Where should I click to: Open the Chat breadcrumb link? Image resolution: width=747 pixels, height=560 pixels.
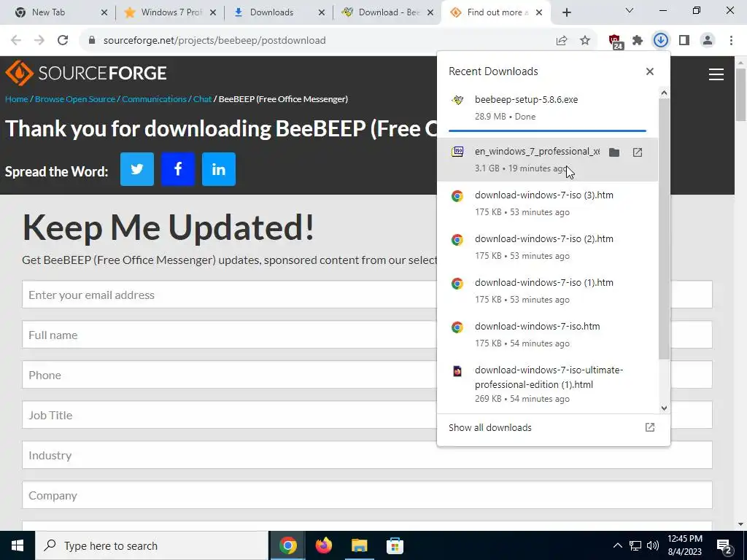coord(202,99)
